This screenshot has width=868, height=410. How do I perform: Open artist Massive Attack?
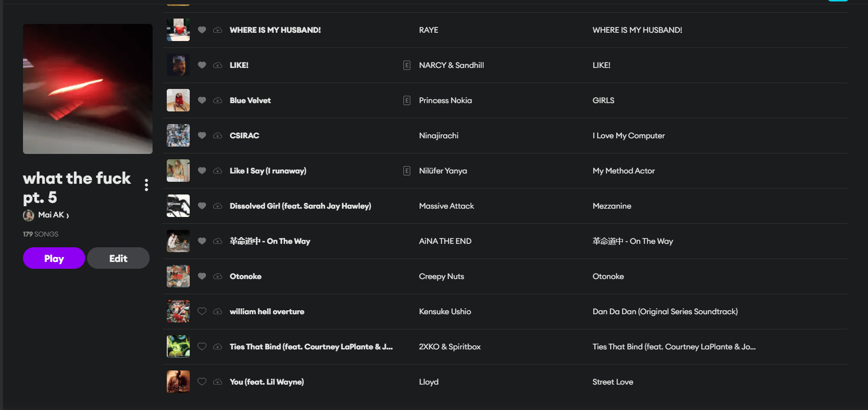click(446, 206)
